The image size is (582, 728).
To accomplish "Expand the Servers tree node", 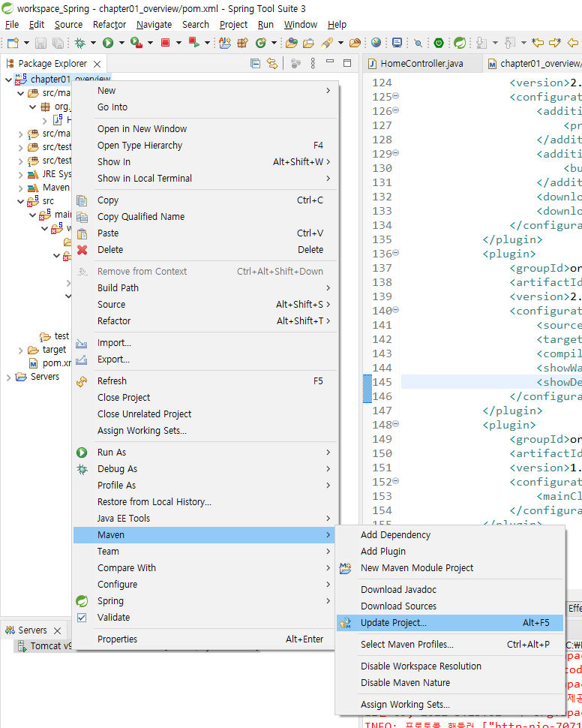I will pyautogui.click(x=8, y=377).
